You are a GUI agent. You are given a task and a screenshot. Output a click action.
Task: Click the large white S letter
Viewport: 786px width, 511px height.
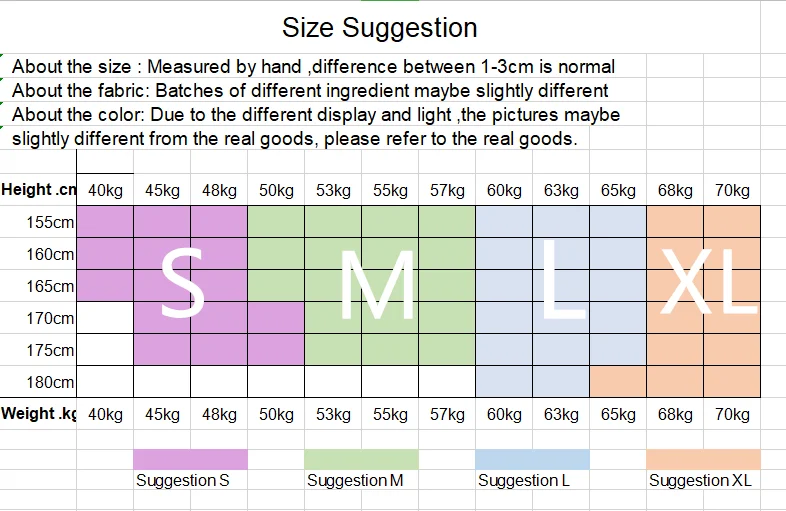(182, 285)
